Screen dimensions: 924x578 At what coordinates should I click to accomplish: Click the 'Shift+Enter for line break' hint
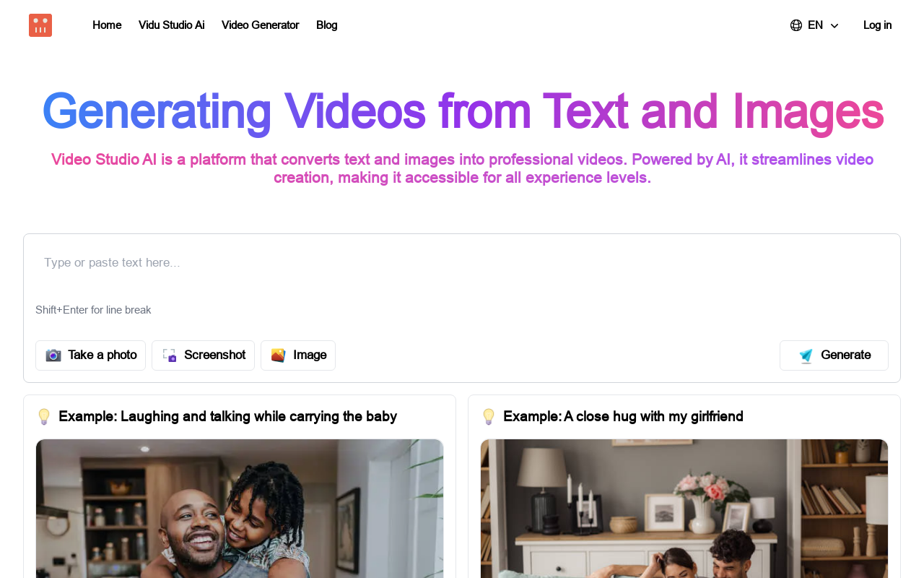click(x=93, y=310)
